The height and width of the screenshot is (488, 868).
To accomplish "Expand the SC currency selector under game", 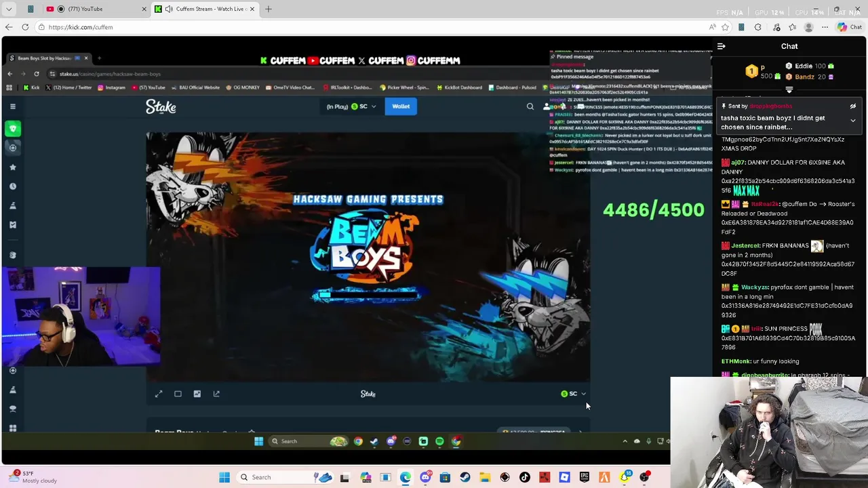I will pos(574,394).
